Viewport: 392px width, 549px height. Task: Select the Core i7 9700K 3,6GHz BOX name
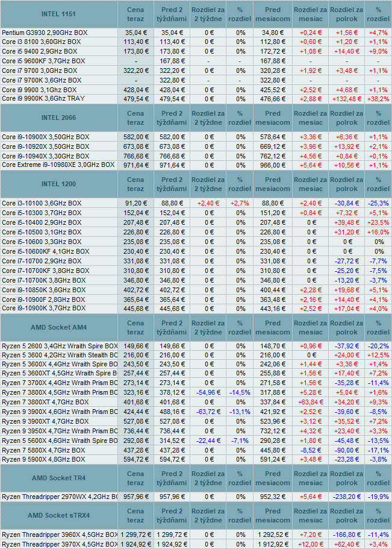click(x=42, y=80)
